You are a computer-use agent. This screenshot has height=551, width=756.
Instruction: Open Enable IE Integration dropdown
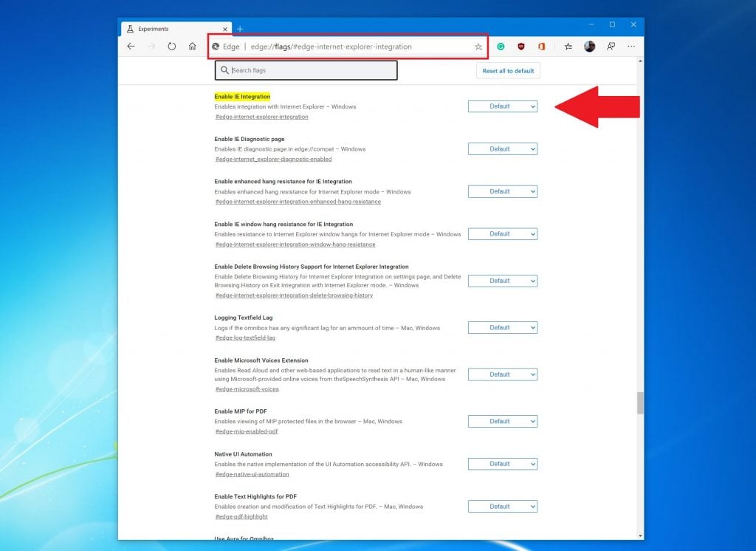pyautogui.click(x=502, y=106)
